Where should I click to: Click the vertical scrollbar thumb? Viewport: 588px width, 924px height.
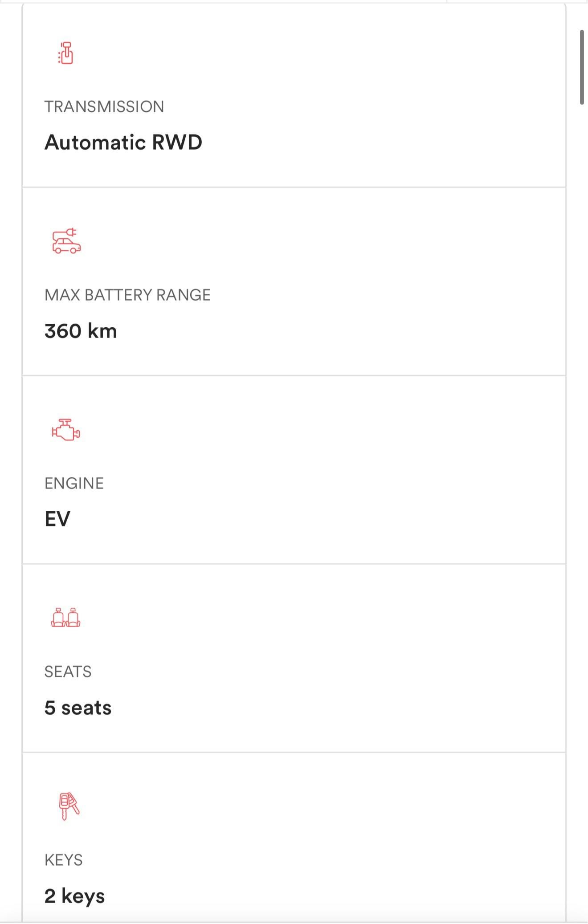pyautogui.click(x=582, y=67)
